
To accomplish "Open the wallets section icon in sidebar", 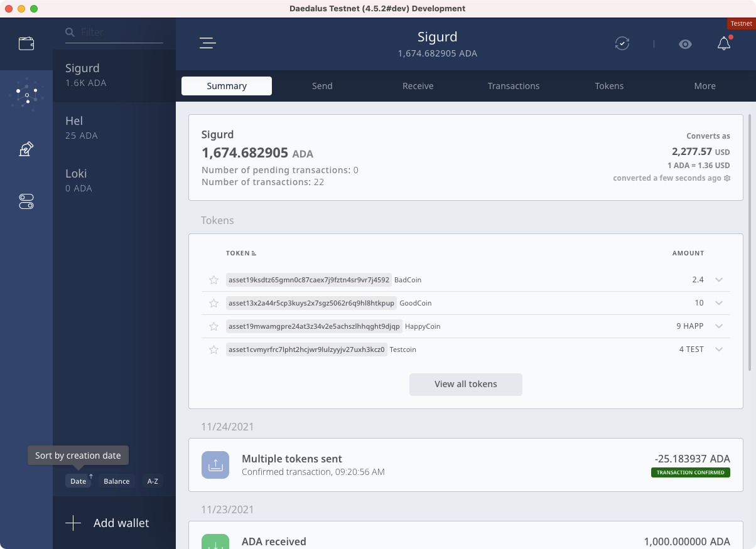I will point(26,44).
